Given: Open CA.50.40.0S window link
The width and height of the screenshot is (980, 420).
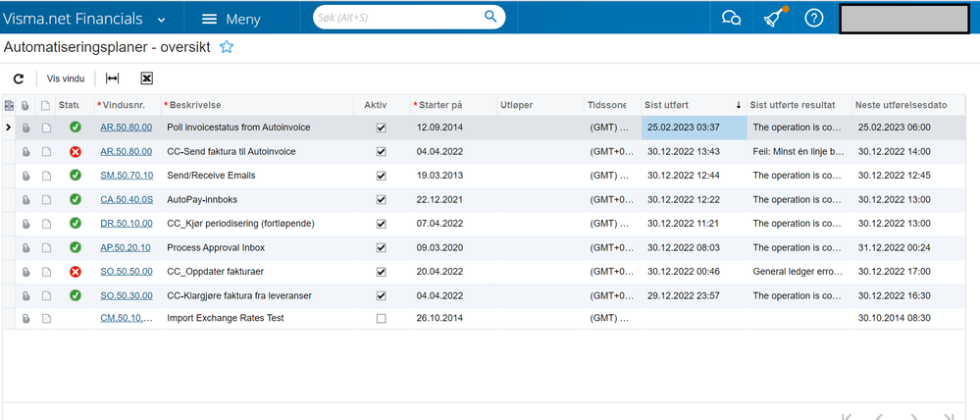Looking at the screenshot, I should click(127, 199).
